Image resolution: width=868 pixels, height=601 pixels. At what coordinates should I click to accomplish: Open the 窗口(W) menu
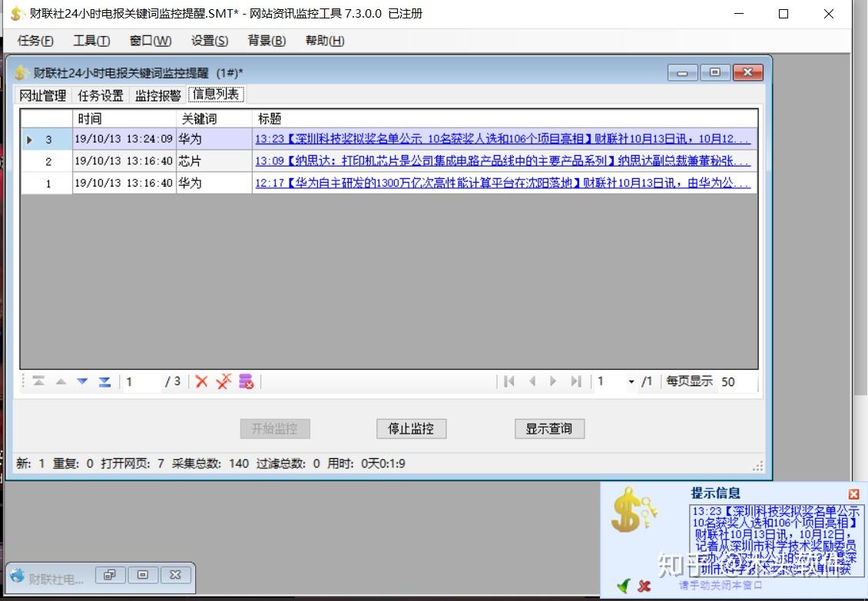point(151,41)
